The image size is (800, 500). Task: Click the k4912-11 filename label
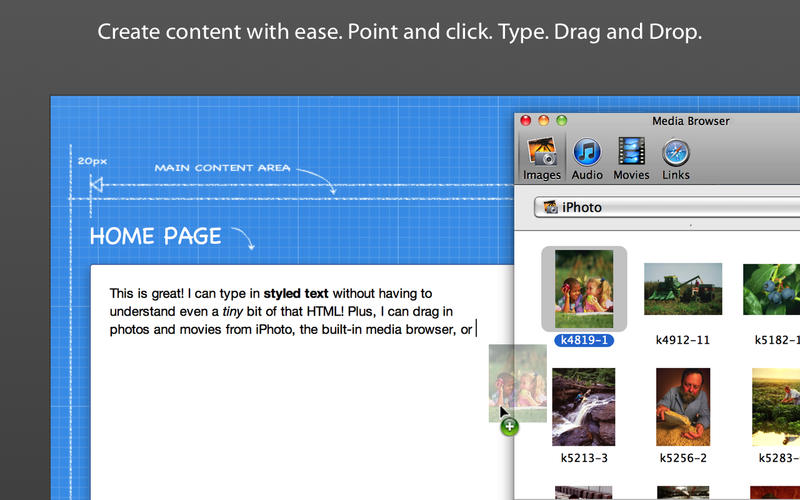(x=682, y=340)
